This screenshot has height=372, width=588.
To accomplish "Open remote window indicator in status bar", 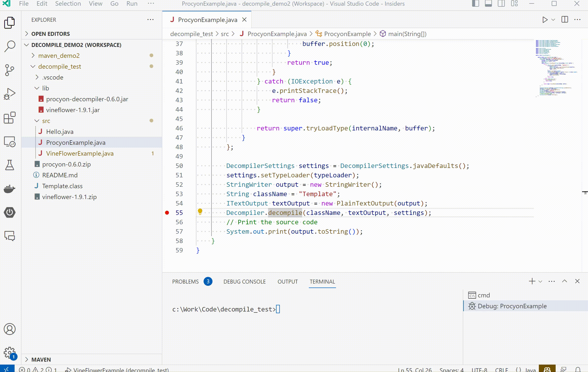I will tap(7, 369).
